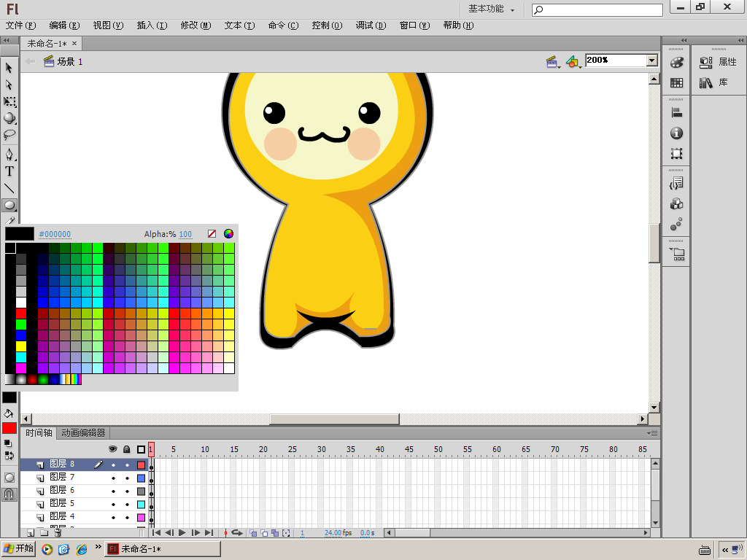Open the Edit Symbols dropdown icon
Screen dimensions: 747x560
(x=573, y=61)
